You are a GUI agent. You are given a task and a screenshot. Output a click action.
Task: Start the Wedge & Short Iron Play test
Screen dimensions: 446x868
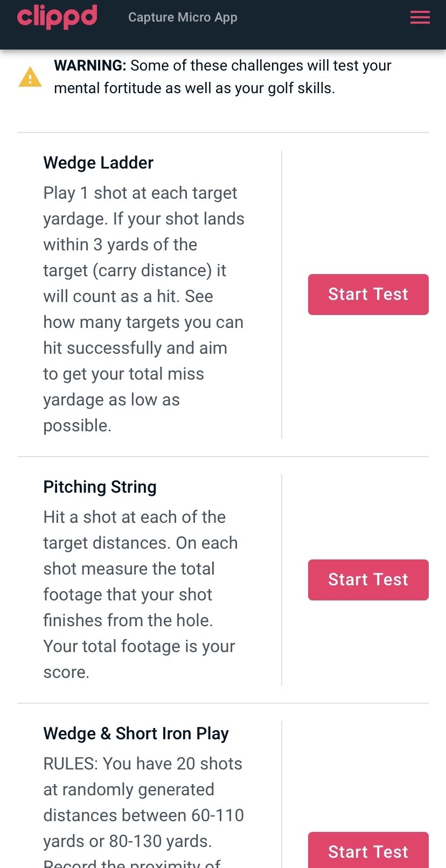[x=368, y=851]
